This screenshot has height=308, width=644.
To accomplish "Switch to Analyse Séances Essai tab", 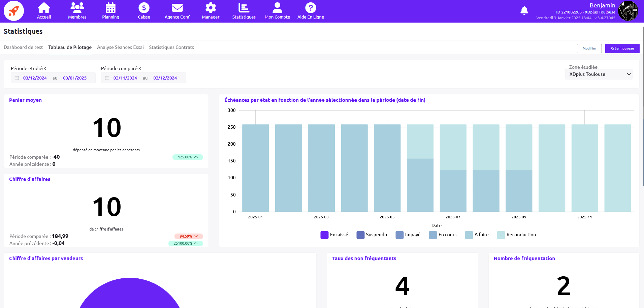I will pos(120,47).
